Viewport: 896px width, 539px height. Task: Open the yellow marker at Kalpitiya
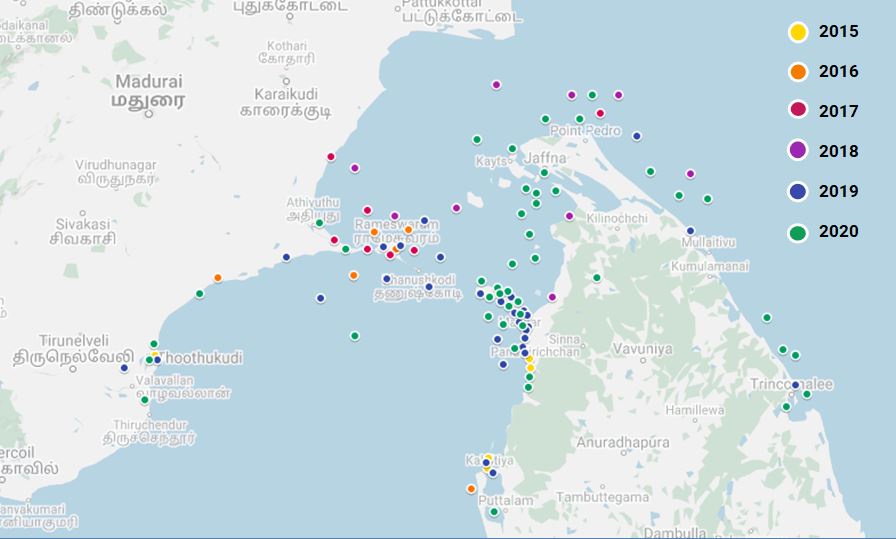tap(488, 458)
